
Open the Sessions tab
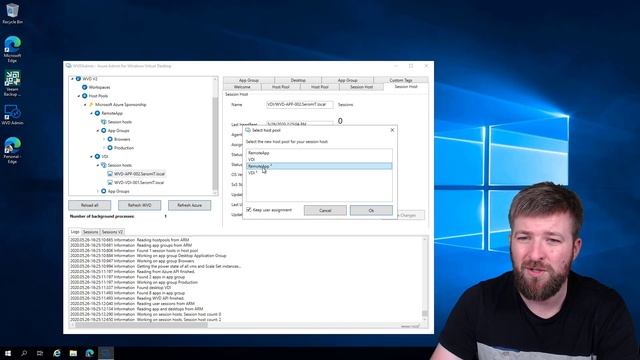(x=91, y=232)
